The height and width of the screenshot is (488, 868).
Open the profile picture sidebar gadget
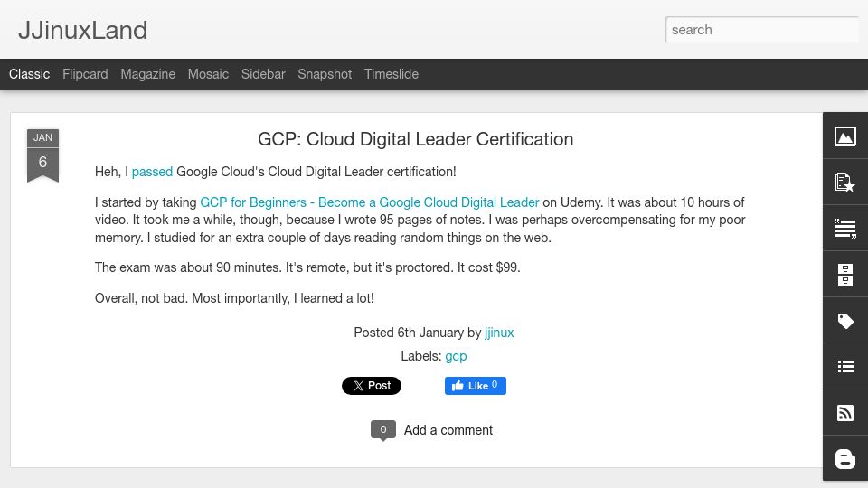[844, 136]
